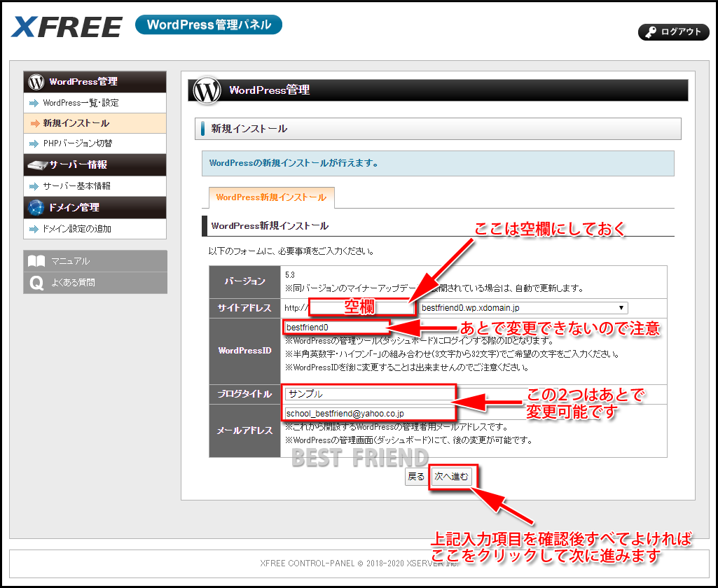Click the メールアドレス row label
This screenshot has width=718, height=588.
coord(245,430)
